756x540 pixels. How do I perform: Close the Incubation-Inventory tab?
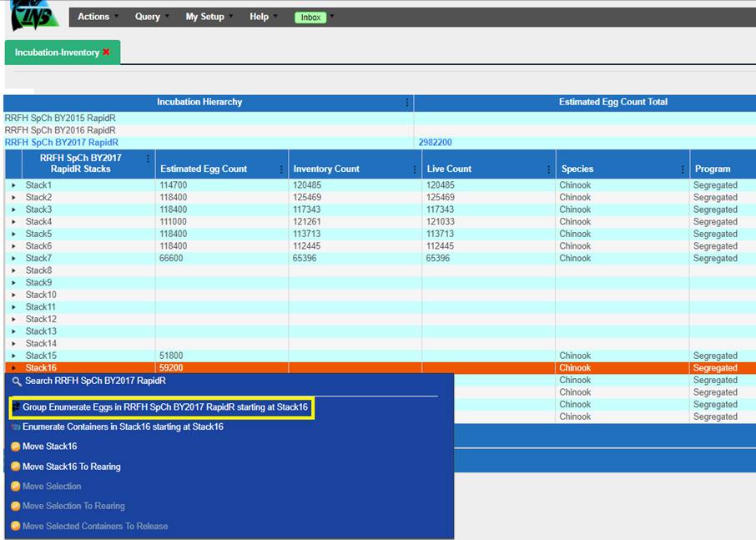[x=106, y=53]
